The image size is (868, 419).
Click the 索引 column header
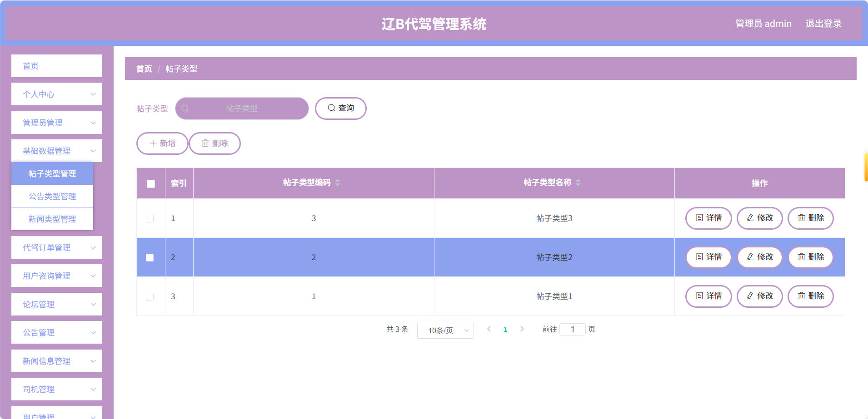pos(179,183)
